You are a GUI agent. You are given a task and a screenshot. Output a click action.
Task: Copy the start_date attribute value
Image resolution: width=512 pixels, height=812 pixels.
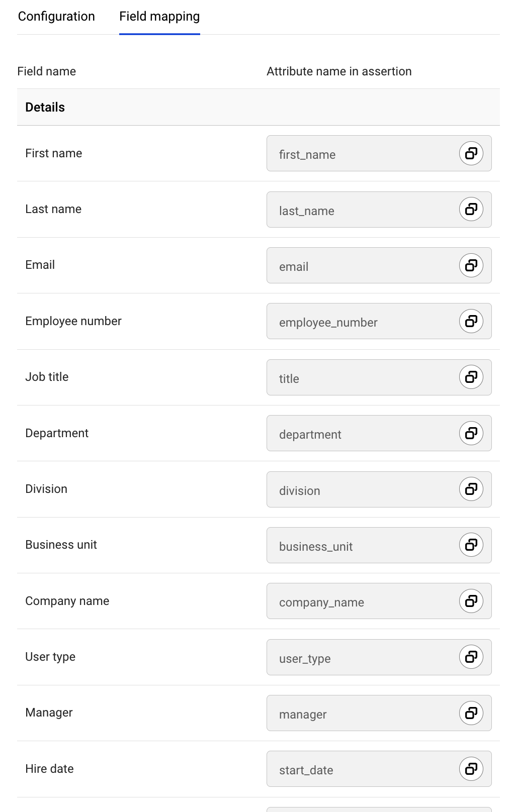tap(471, 769)
